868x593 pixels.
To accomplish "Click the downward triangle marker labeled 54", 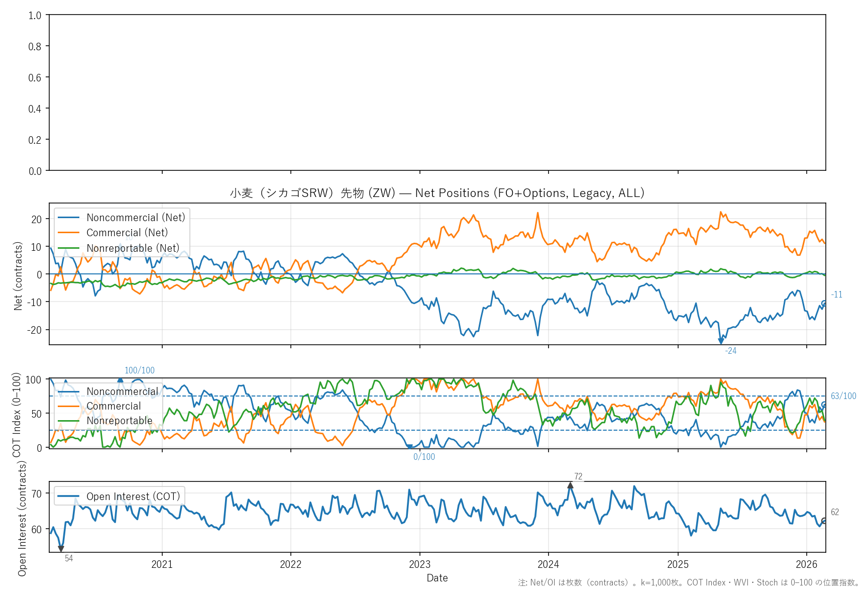I will point(61,549).
